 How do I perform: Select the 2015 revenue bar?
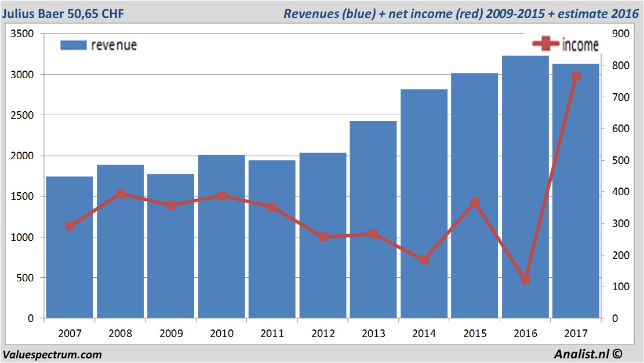click(474, 196)
